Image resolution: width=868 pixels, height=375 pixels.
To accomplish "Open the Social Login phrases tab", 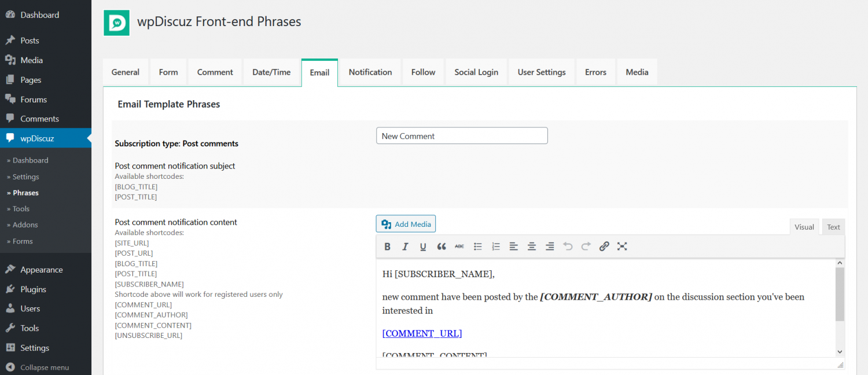I will pyautogui.click(x=476, y=72).
